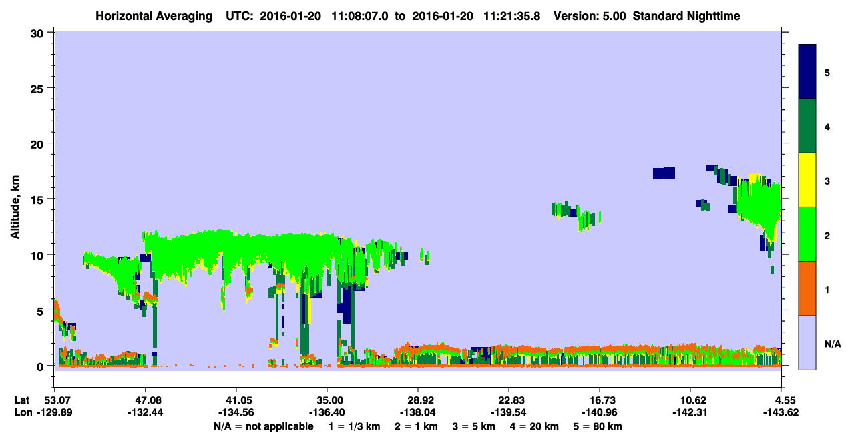
Task: Click the 'Lat' row label
Action: [21, 400]
